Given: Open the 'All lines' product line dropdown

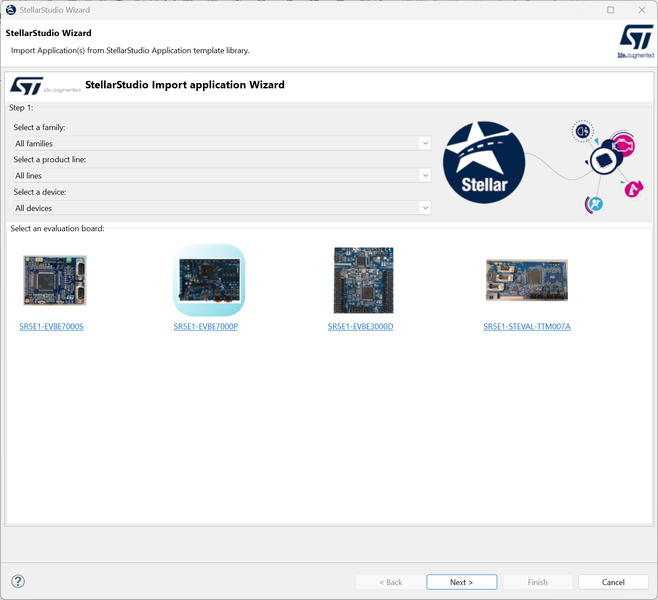Looking at the screenshot, I should point(222,175).
